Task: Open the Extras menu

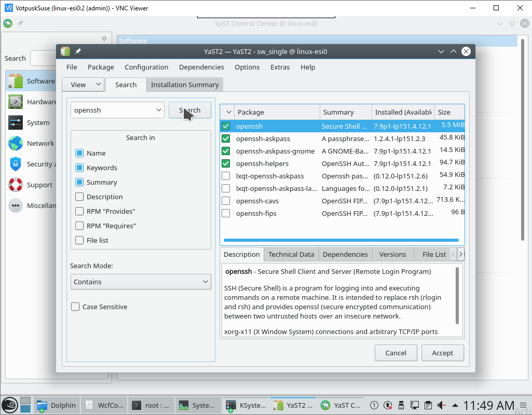Action: (280, 67)
